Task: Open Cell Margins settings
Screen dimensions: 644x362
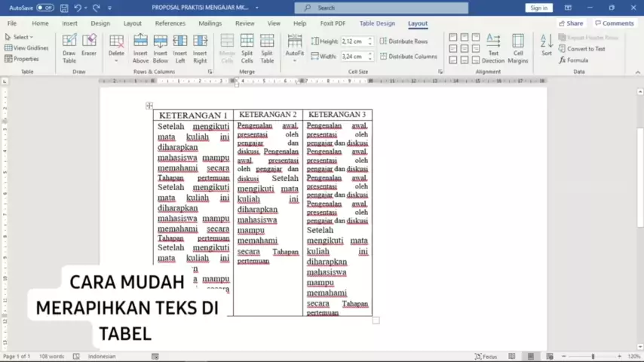Action: click(x=518, y=47)
